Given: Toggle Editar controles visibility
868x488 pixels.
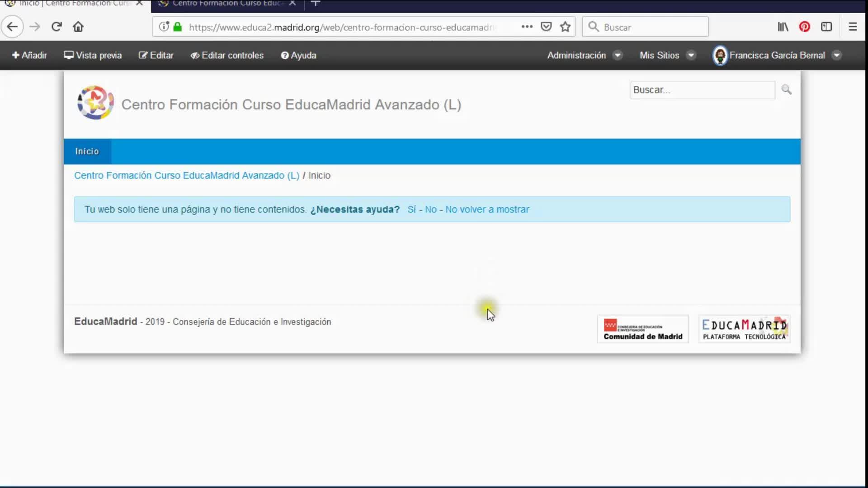Looking at the screenshot, I should pyautogui.click(x=227, y=55).
